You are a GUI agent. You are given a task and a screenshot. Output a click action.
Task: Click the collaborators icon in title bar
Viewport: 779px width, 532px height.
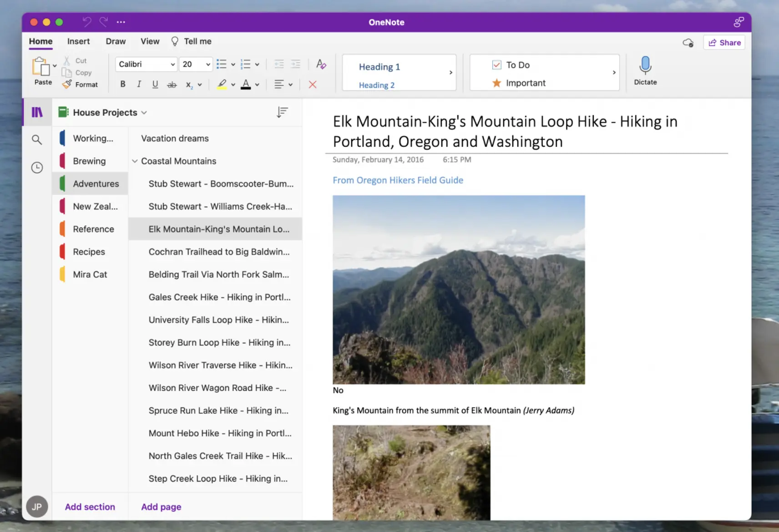click(x=739, y=22)
